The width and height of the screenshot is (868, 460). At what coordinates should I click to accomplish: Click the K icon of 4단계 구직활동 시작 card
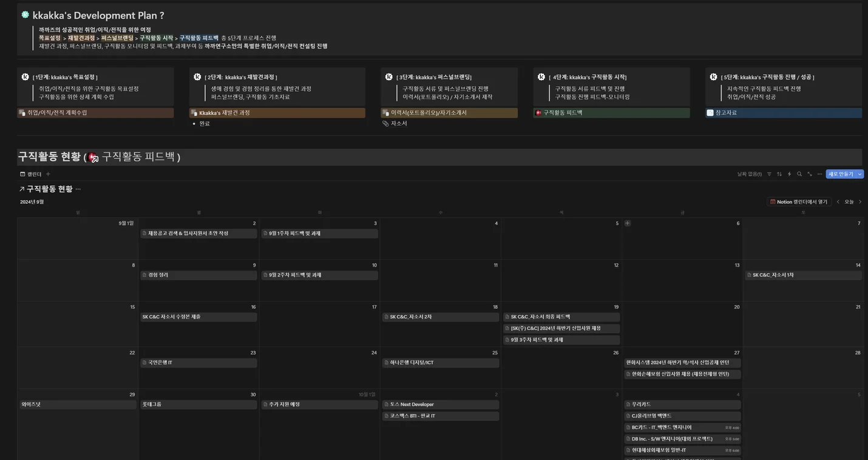[x=541, y=77]
